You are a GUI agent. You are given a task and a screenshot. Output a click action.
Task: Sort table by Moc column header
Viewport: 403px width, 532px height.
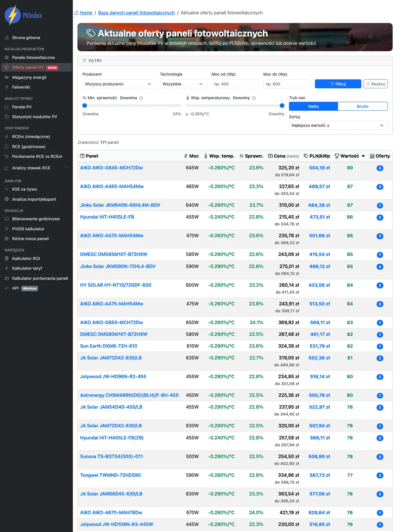click(x=191, y=156)
